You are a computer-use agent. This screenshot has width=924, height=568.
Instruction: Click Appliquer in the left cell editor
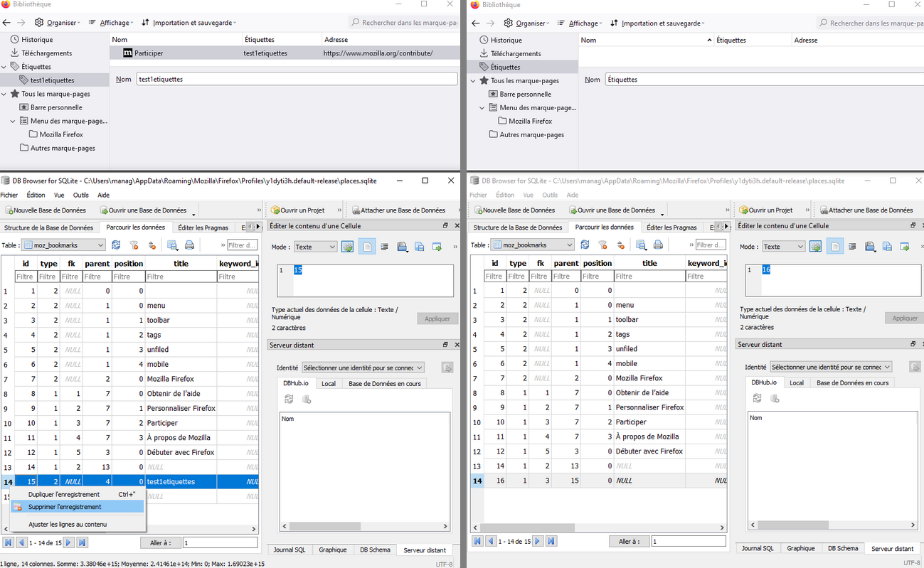437,318
